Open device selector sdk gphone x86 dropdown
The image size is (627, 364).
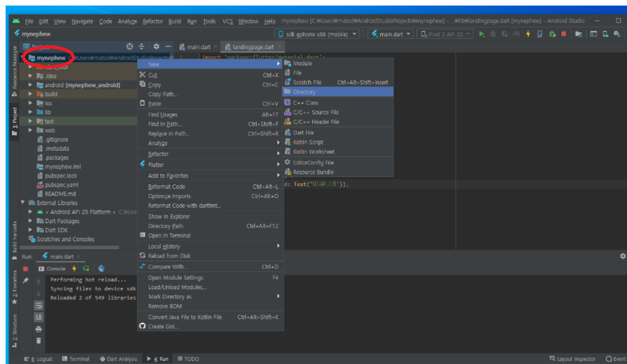point(317,34)
